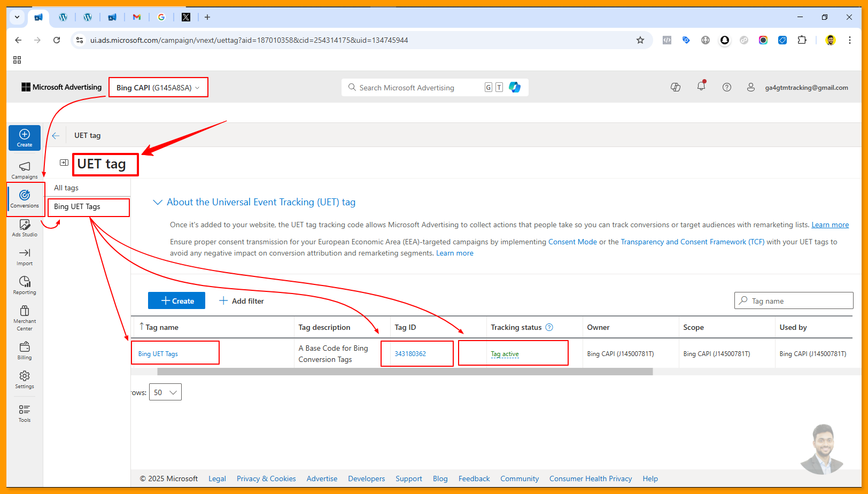
Task: Open the Bing UET Tags name link
Action: [158, 354]
